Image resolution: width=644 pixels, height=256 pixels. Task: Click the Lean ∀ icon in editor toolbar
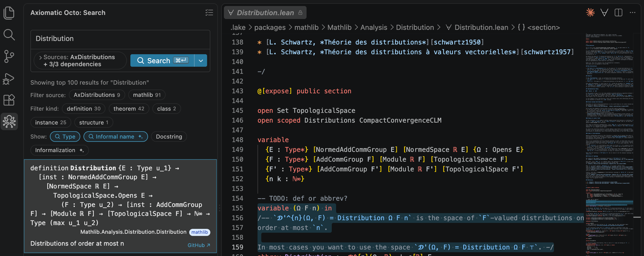click(x=604, y=13)
